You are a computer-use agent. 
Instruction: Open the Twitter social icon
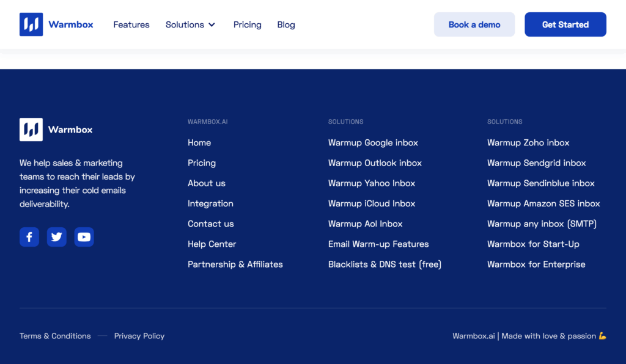coord(57,237)
